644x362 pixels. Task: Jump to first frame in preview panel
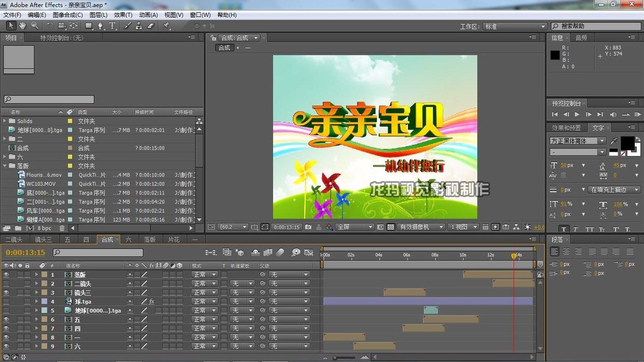click(x=554, y=115)
